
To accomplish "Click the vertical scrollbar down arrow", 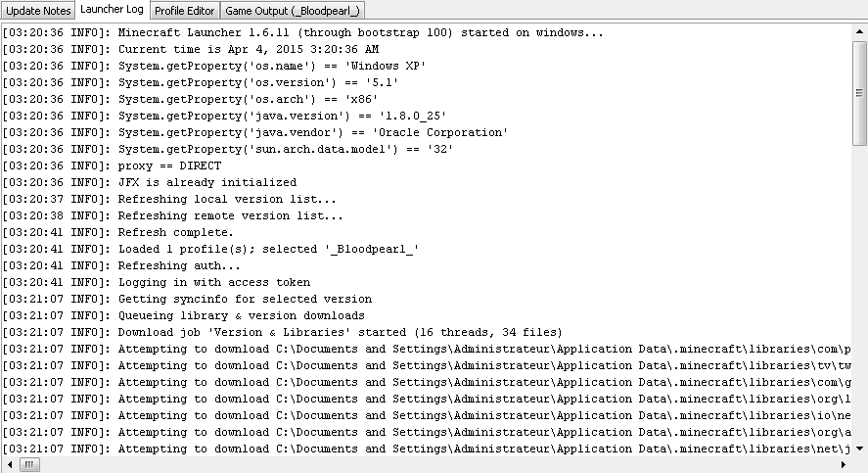I will tap(859, 449).
